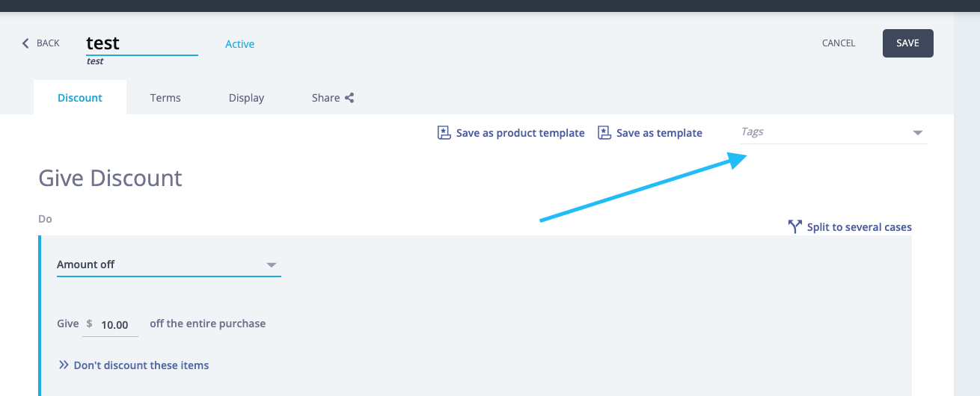Image resolution: width=980 pixels, height=396 pixels.
Task: Click the back arrow icon
Action: point(25,43)
